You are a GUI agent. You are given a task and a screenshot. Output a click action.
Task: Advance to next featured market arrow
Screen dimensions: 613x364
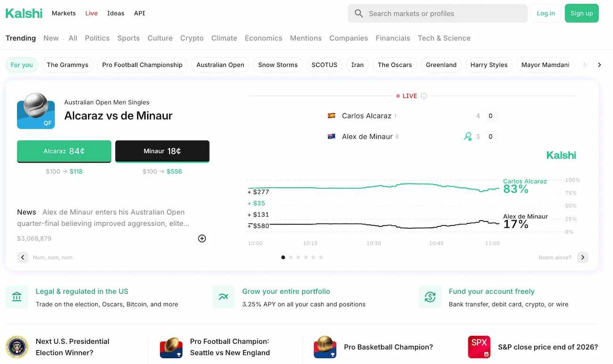click(582, 257)
